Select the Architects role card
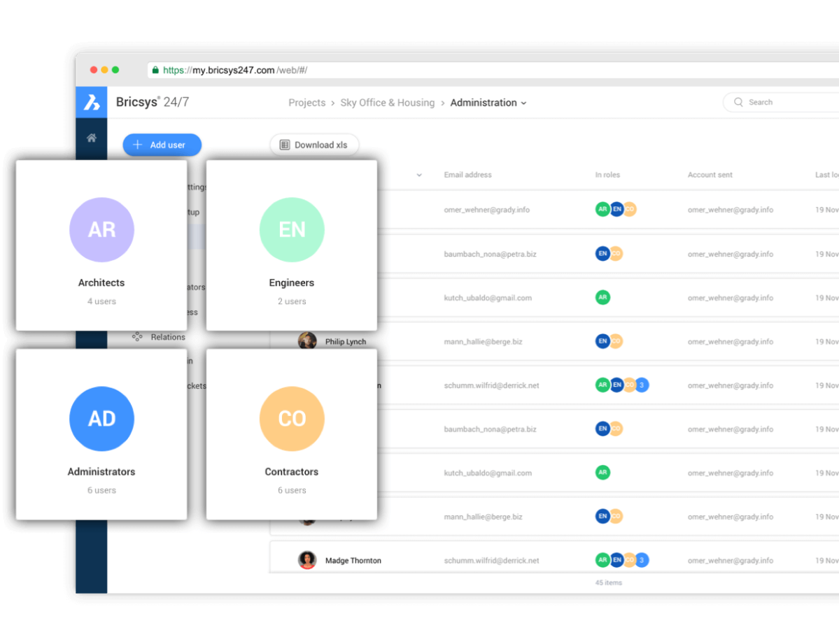Image resolution: width=839 pixels, height=644 pixels. point(101,245)
